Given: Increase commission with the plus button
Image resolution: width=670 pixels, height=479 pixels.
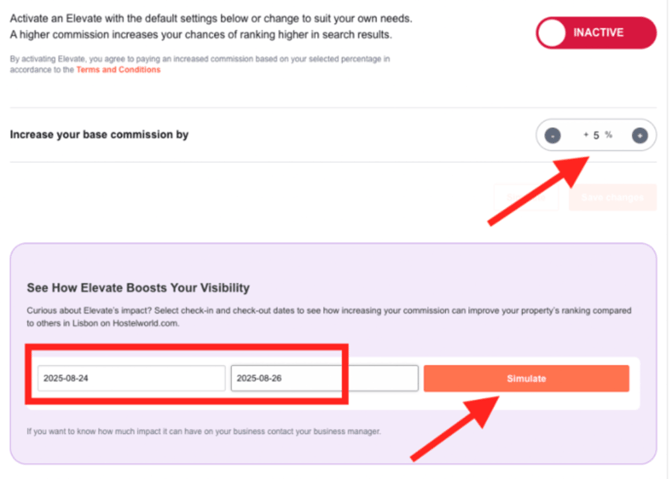Looking at the screenshot, I should [x=640, y=135].
